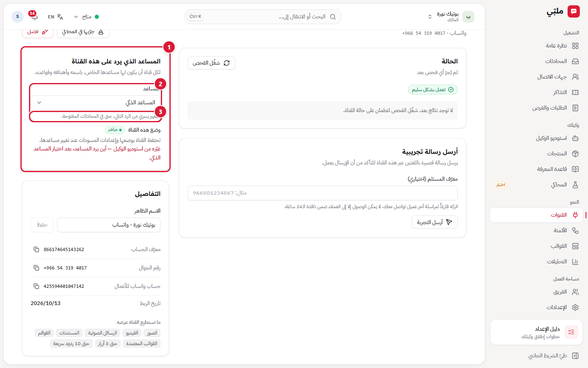Expand the بوتيك نورة workspace switcher
The height and width of the screenshot is (368, 588).
click(x=450, y=17)
